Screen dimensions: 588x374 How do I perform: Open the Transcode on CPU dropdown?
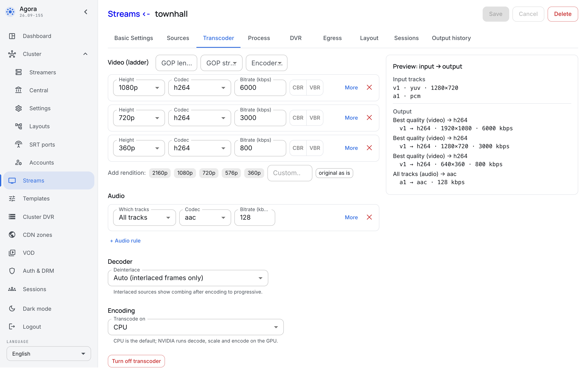tap(196, 327)
